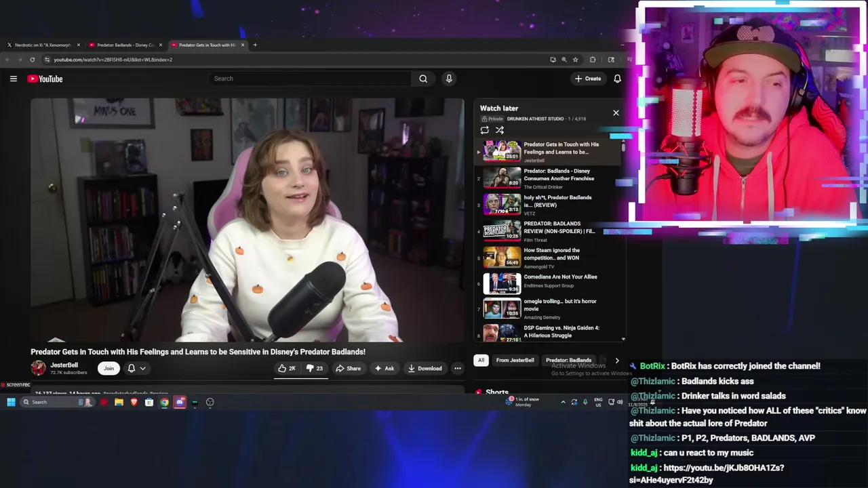This screenshot has width=868, height=488.
Task: Start voice search with microphone icon
Action: [x=449, y=79]
